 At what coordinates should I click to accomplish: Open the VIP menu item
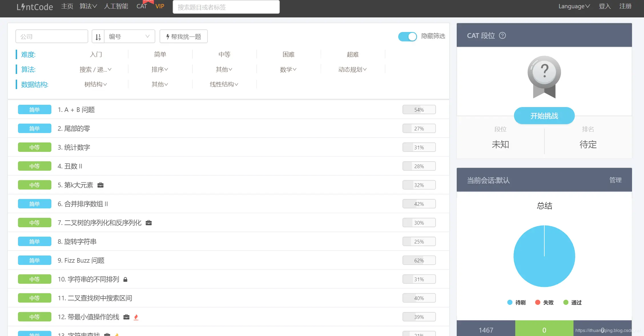(160, 6)
